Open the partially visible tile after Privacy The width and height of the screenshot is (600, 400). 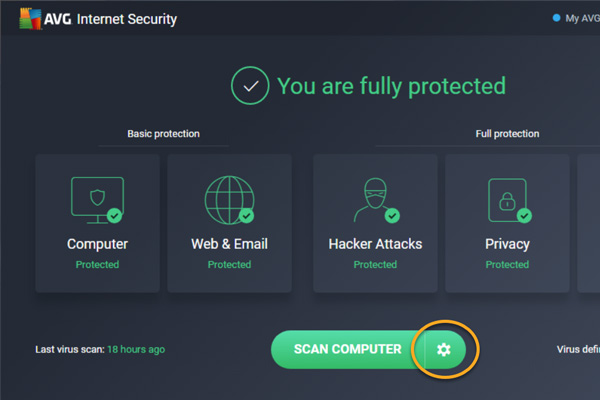tap(589, 224)
